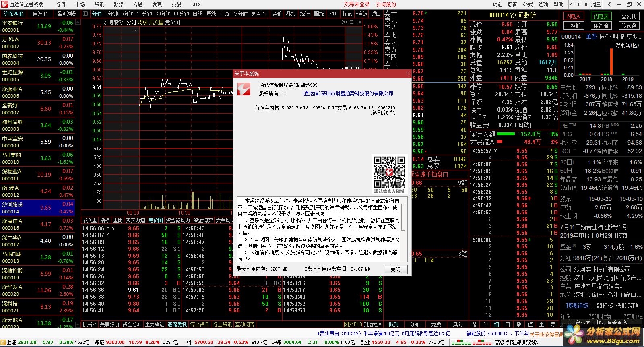This screenshot has height=347, width=644.
Task: Click the 值 mode button in bottom bar
Action: point(530,324)
